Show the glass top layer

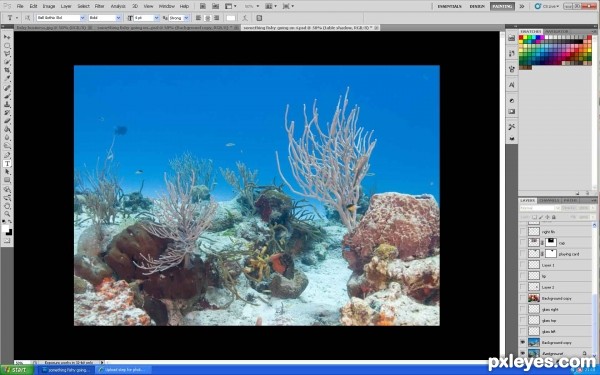(x=523, y=320)
